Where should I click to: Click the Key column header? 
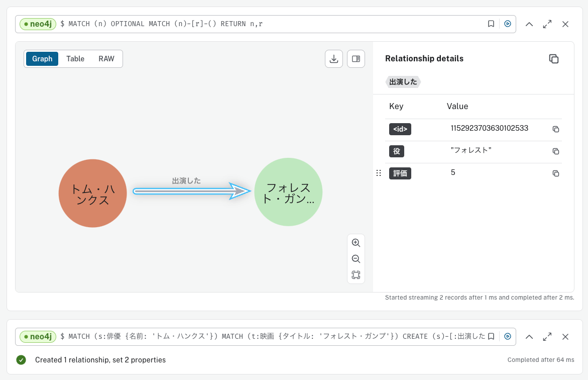[396, 106]
